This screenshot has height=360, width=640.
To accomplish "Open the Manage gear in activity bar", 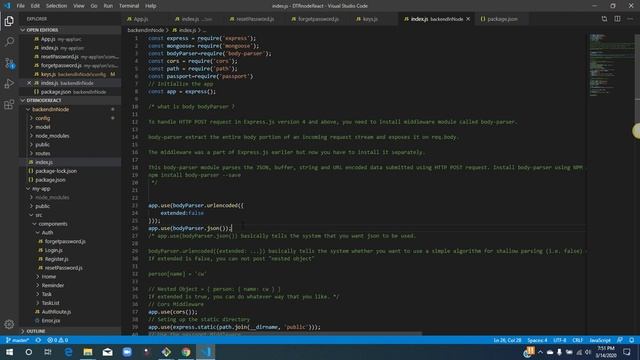I will pos(9,324).
